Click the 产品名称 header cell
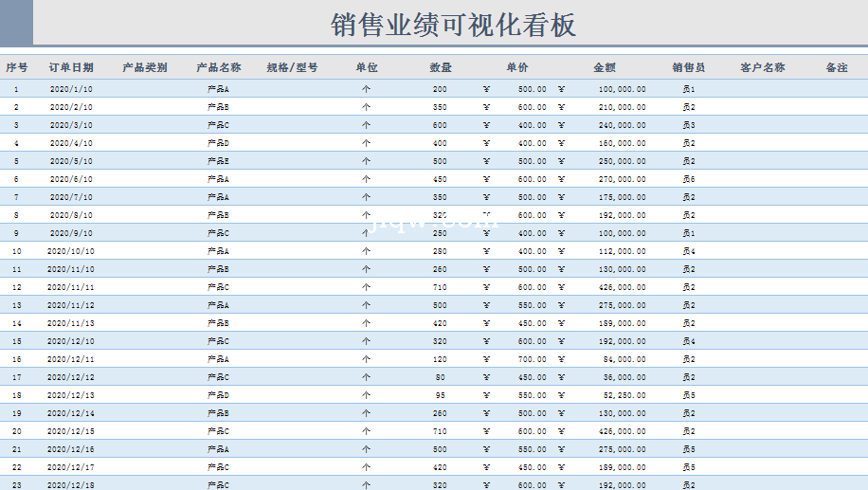Viewport: 868px width, 490px height. (x=219, y=67)
